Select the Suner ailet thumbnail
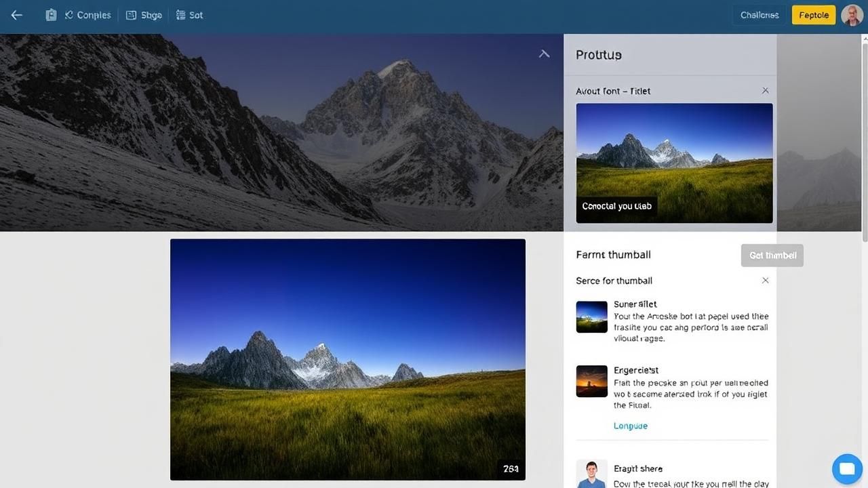 [591, 317]
